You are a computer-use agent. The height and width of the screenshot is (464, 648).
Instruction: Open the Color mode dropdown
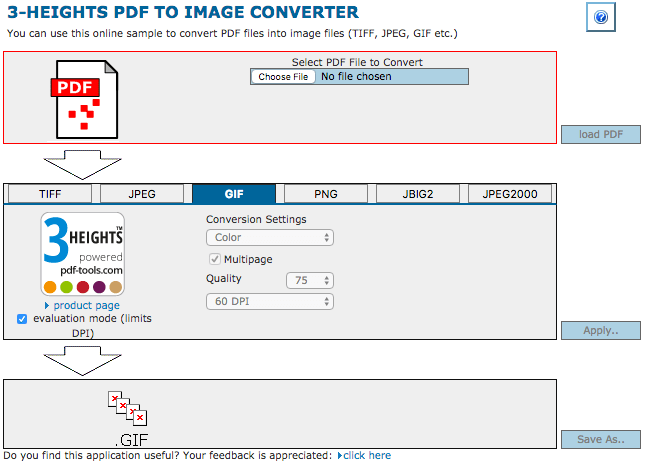pos(270,238)
